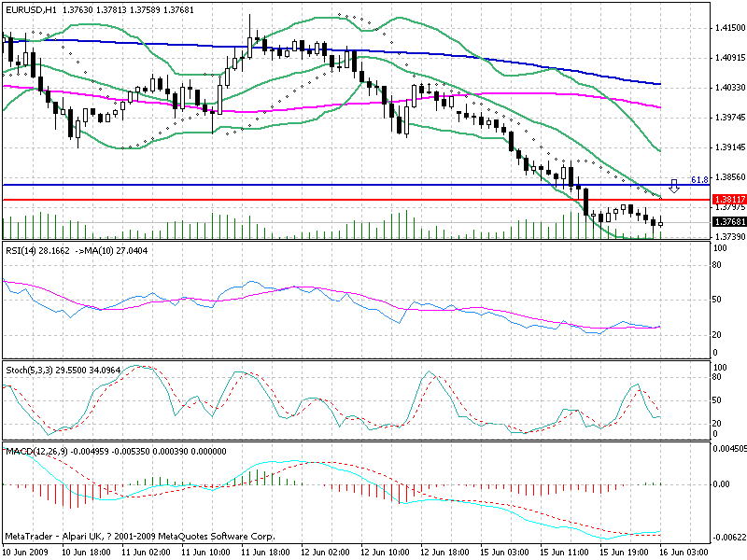Click the 1.37390 price axis label
The height and width of the screenshot is (560, 747).
click(x=730, y=237)
